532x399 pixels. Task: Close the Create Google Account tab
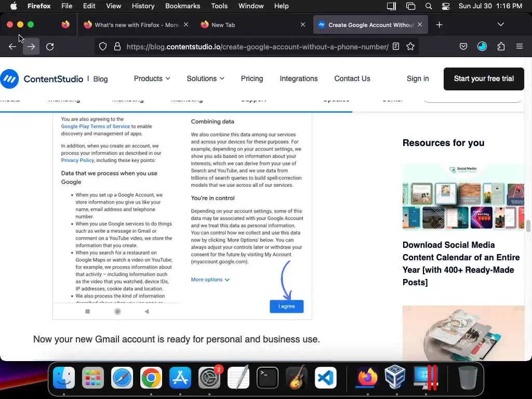(420, 24)
